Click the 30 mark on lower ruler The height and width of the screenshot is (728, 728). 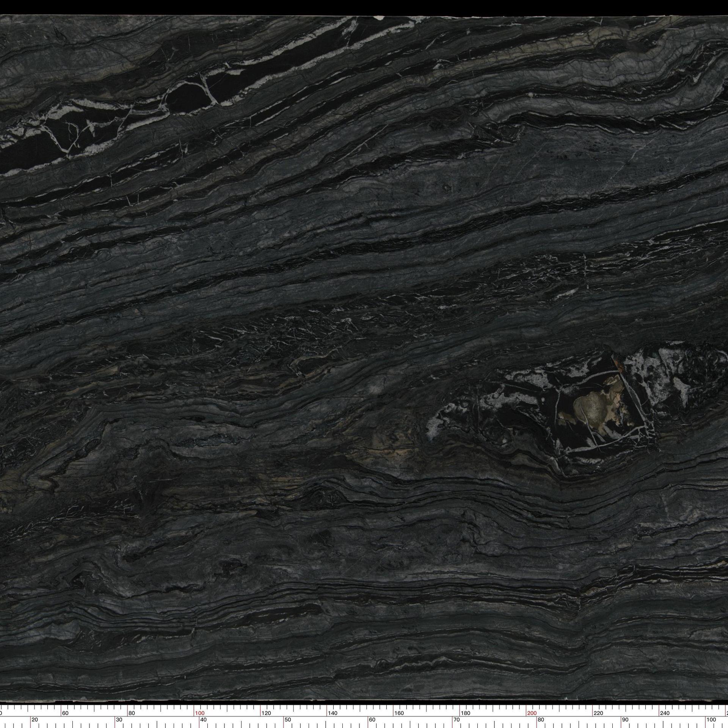click(119, 720)
